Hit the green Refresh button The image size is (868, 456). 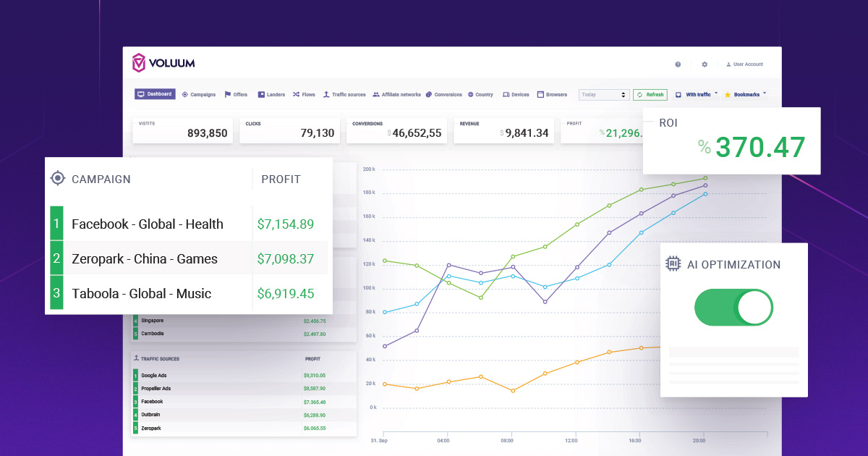(x=650, y=95)
